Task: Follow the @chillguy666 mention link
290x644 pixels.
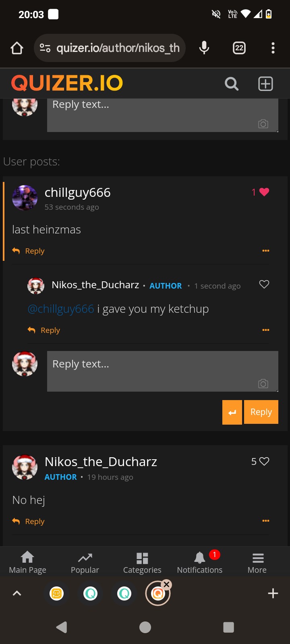Action: tap(61, 309)
